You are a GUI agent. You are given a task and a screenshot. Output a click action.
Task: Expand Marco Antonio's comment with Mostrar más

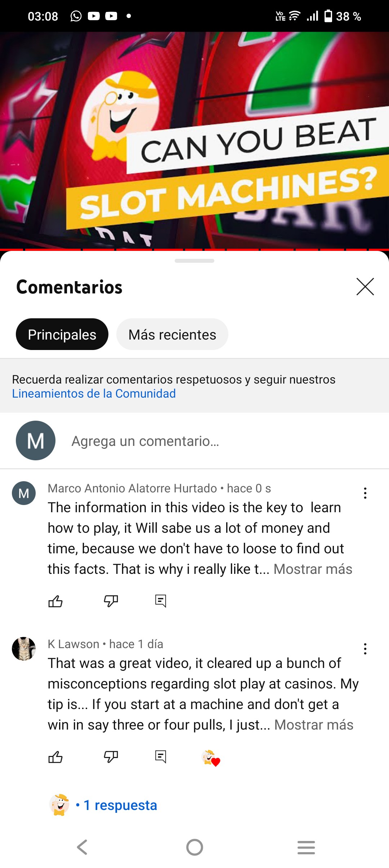tap(313, 569)
